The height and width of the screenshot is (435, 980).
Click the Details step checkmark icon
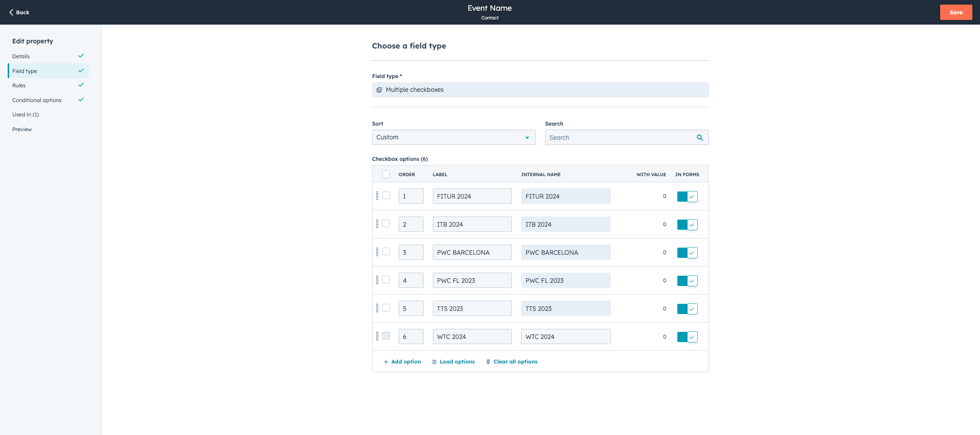81,56
